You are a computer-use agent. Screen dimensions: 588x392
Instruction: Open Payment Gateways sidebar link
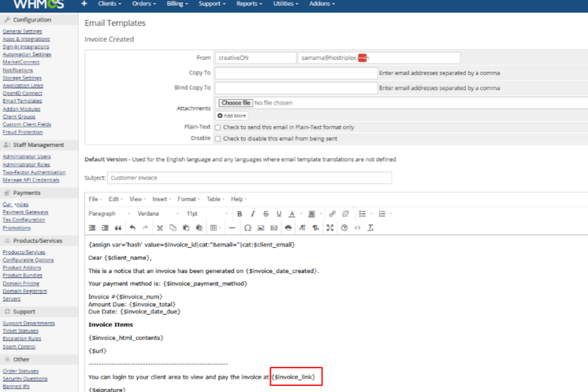(25, 212)
